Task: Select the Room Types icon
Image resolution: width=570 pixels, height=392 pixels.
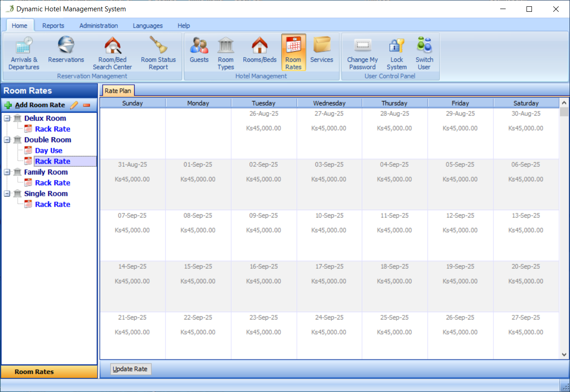Action: click(225, 52)
